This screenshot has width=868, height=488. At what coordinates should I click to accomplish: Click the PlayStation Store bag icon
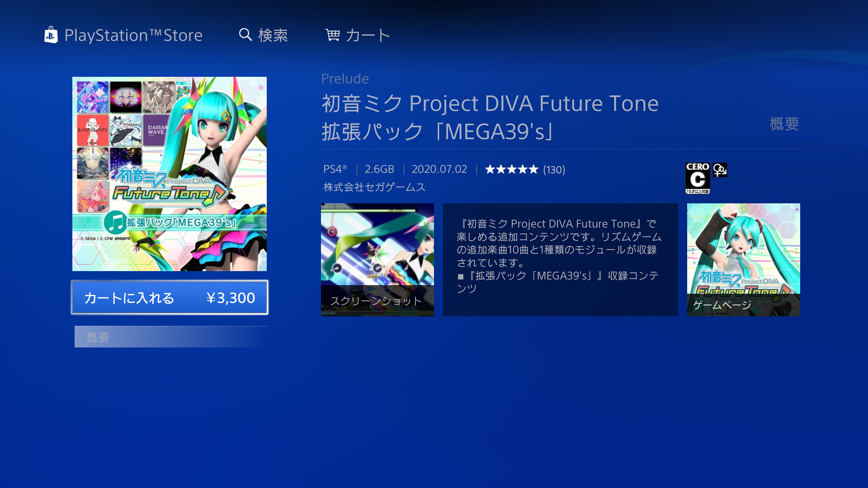(x=51, y=35)
